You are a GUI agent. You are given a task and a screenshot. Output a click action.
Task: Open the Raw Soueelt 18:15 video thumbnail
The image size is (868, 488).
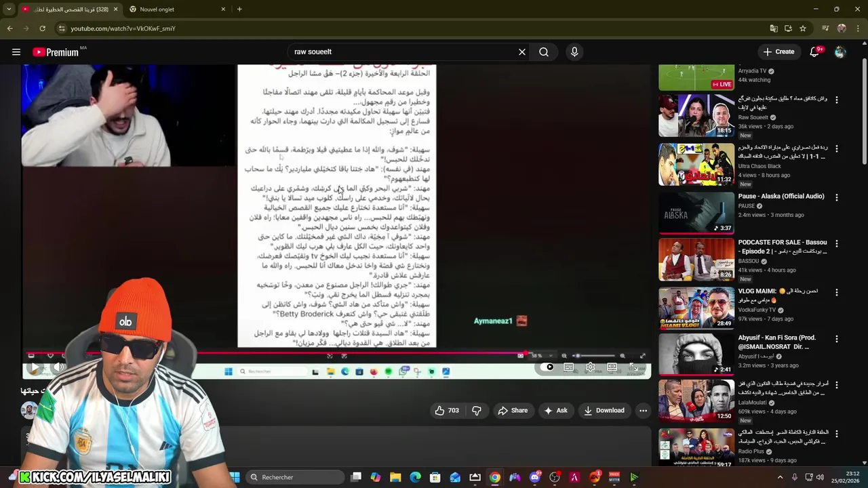coord(696,115)
